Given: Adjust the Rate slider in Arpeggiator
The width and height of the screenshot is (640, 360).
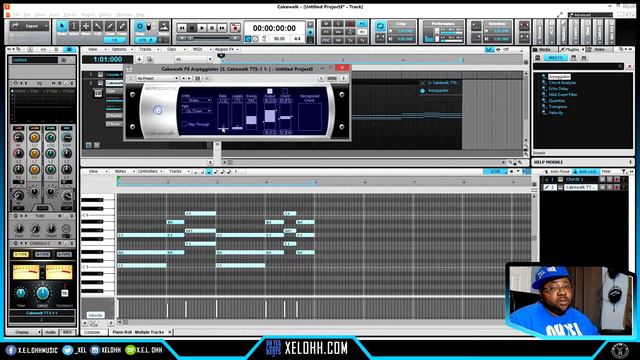Looking at the screenshot, I should (223, 116).
